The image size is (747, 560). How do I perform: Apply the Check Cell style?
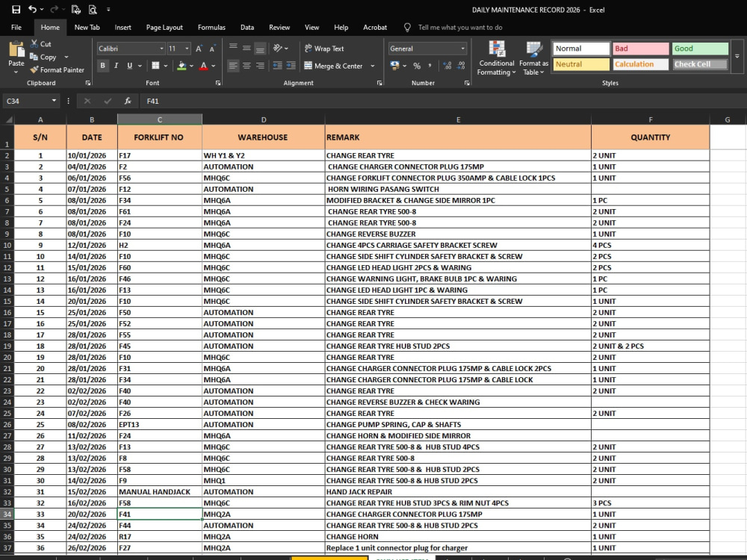700,64
